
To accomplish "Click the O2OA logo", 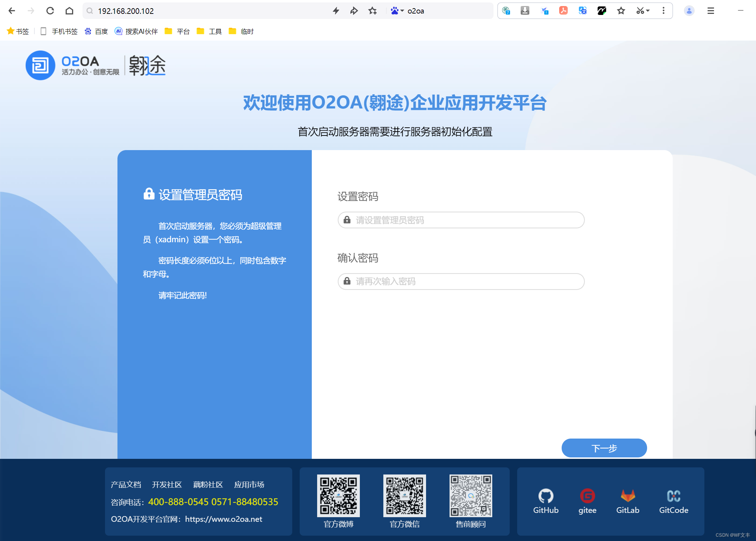I will pyautogui.click(x=40, y=65).
